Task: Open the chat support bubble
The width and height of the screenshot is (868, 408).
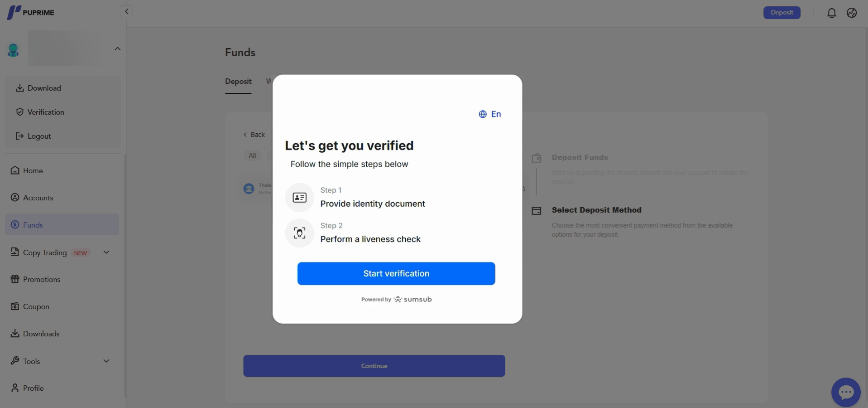Action: pyautogui.click(x=845, y=392)
